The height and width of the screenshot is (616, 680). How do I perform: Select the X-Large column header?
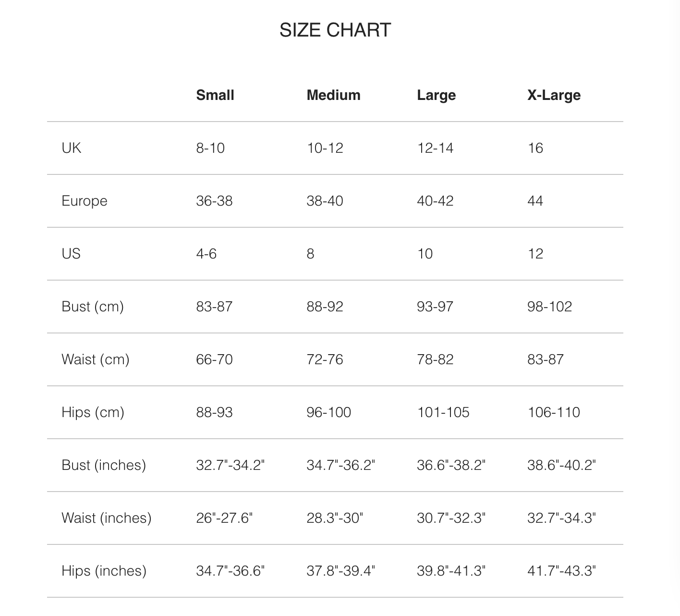(x=554, y=95)
